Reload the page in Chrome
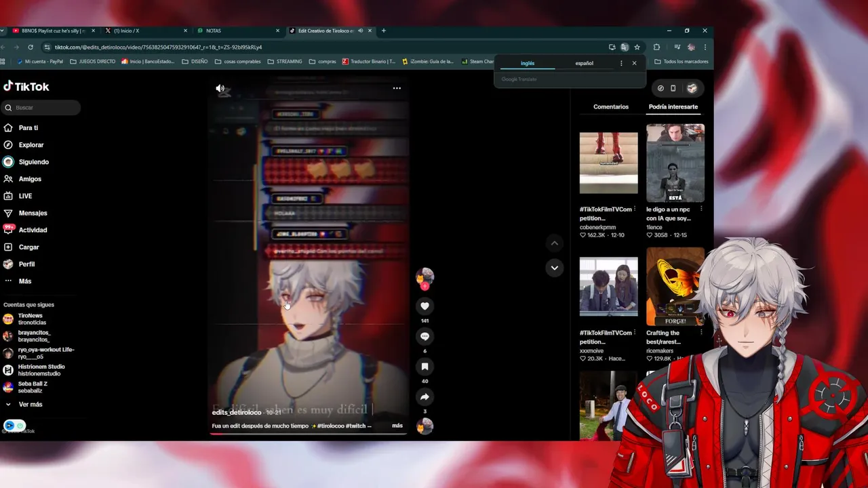The image size is (868, 488). (x=31, y=47)
